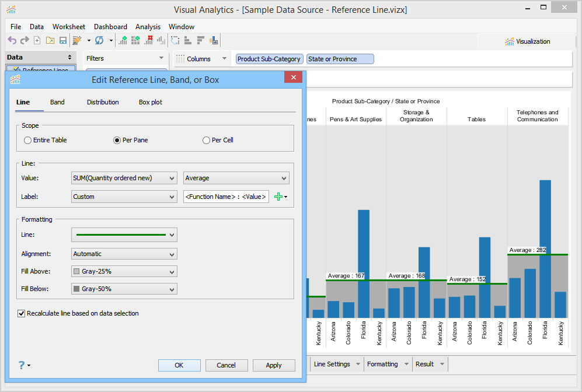Click the green plus next to label field

click(x=278, y=197)
